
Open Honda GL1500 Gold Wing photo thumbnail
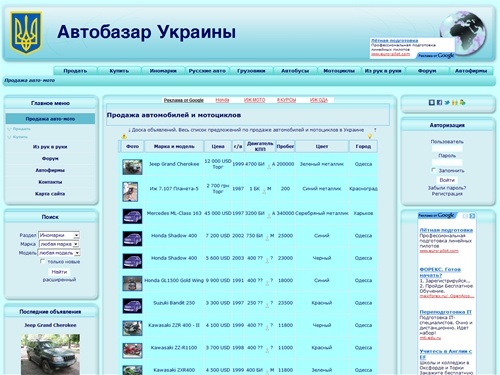click(x=132, y=283)
